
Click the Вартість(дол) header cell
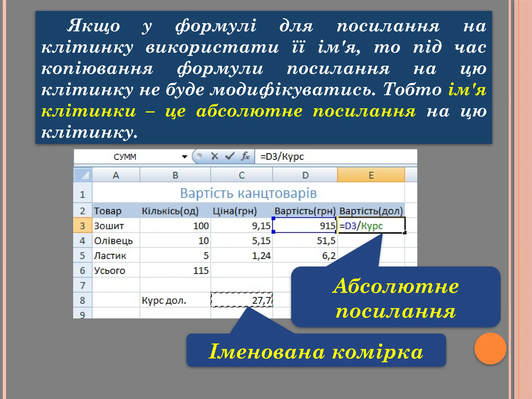(371, 210)
